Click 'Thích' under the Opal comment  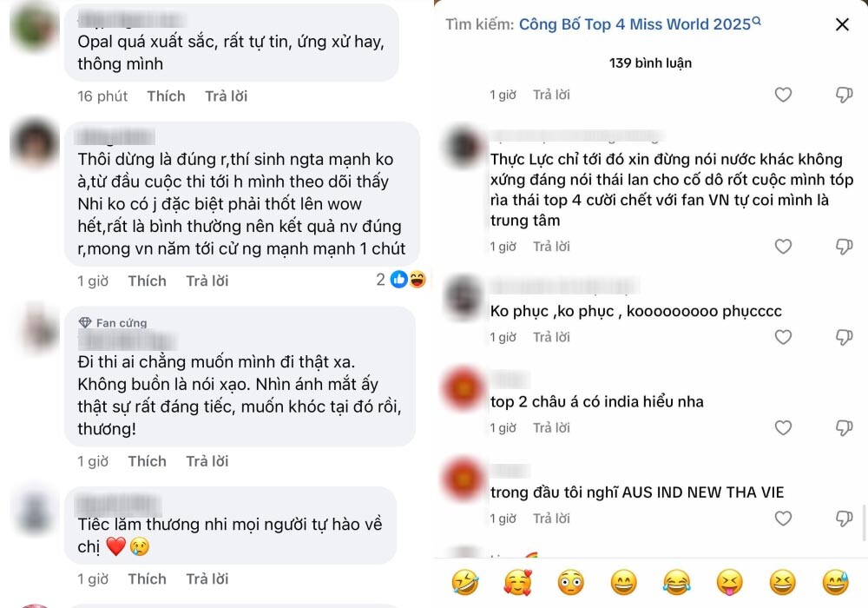[x=166, y=96]
